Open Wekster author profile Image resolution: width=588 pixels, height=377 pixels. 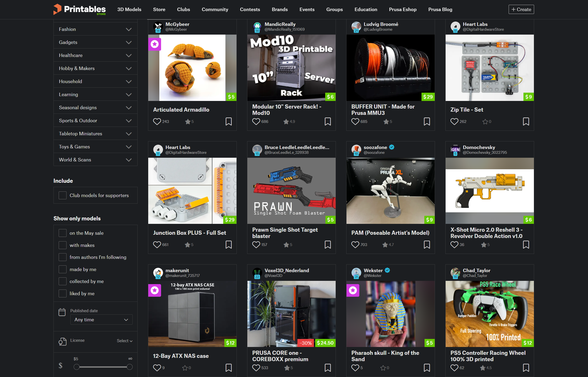pyautogui.click(x=373, y=270)
